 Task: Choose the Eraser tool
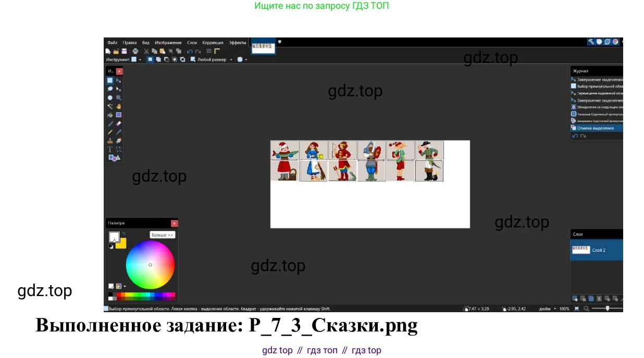(119, 124)
